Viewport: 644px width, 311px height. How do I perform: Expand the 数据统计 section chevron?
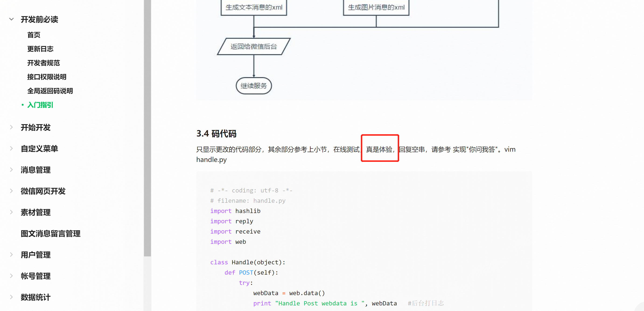pyautogui.click(x=11, y=297)
